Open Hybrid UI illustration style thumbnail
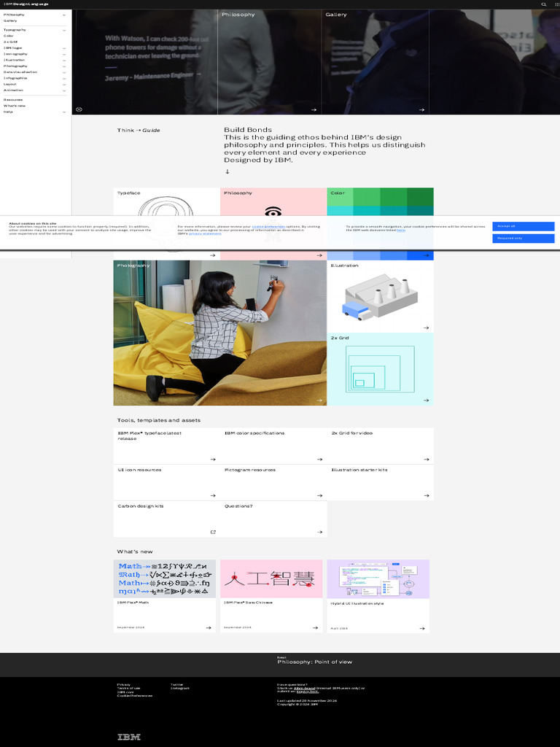This screenshot has width=560, height=747. [x=378, y=578]
